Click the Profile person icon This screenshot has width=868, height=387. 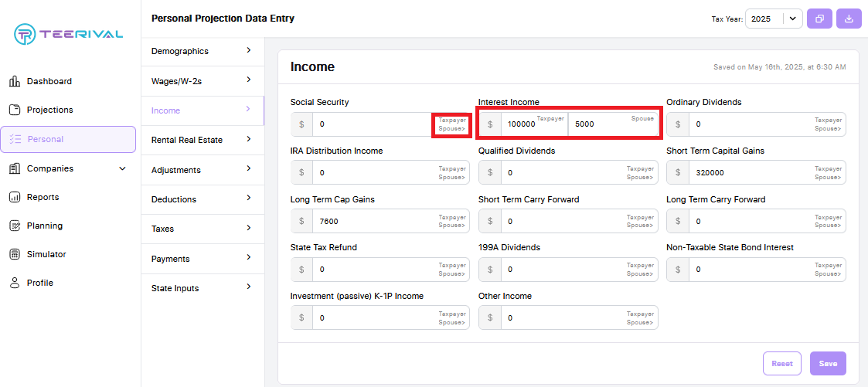click(x=15, y=283)
